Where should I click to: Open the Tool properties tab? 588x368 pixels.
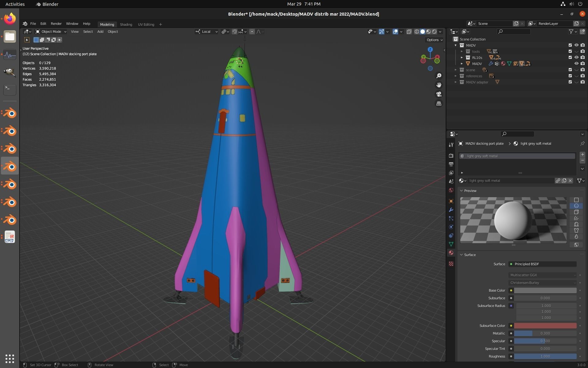451,145
